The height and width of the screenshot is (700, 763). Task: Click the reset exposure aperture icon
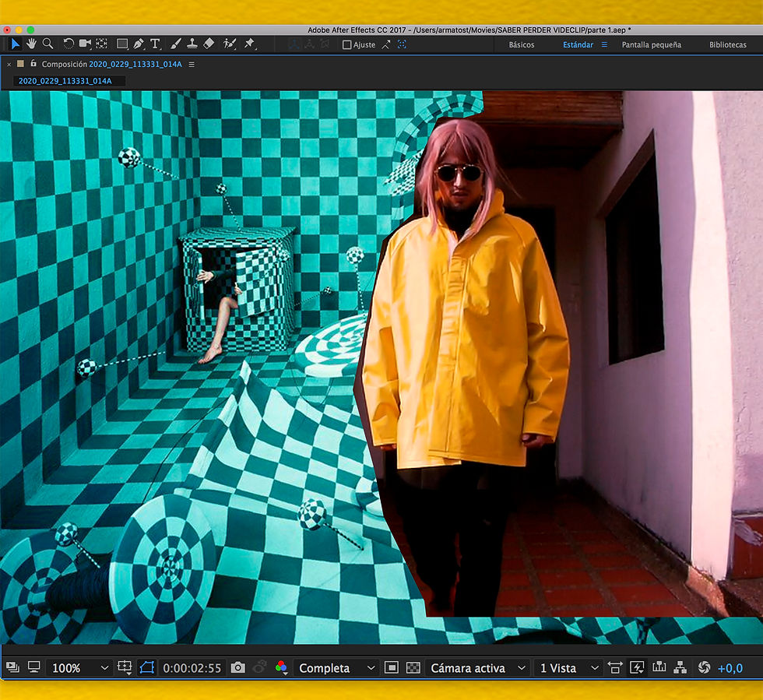[704, 667]
